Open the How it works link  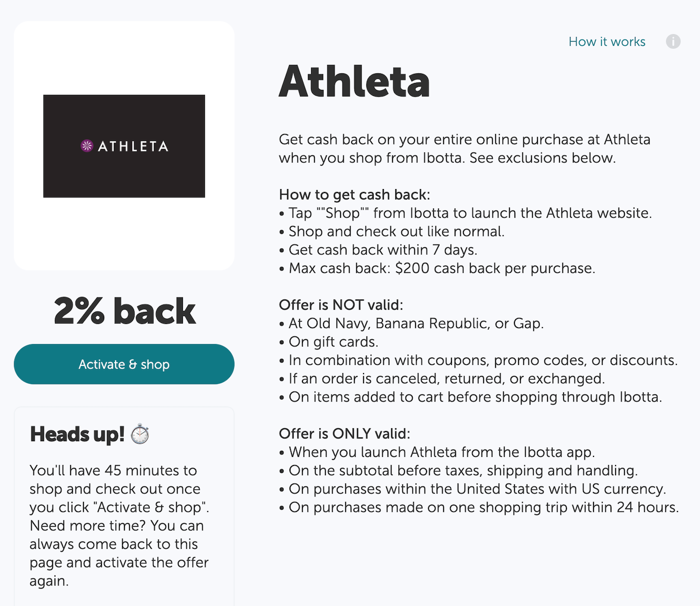click(x=606, y=42)
